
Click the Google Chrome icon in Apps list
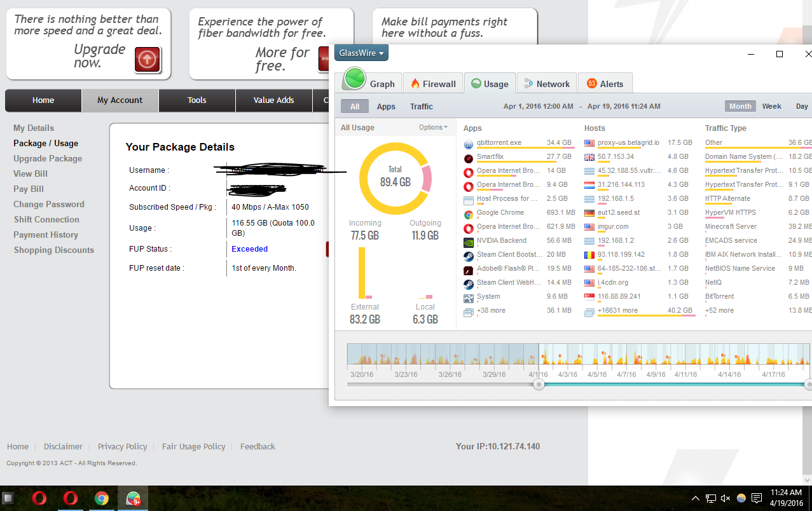[469, 214]
